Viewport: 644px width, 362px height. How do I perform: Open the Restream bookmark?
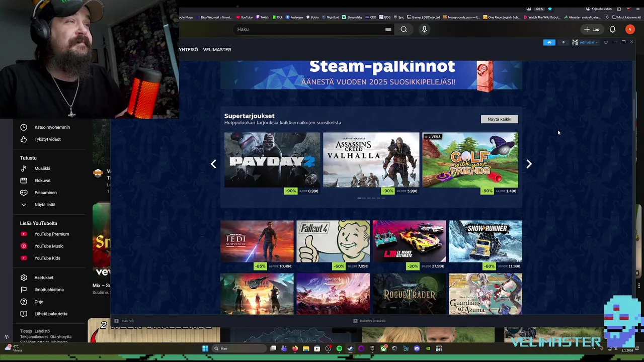294,17
